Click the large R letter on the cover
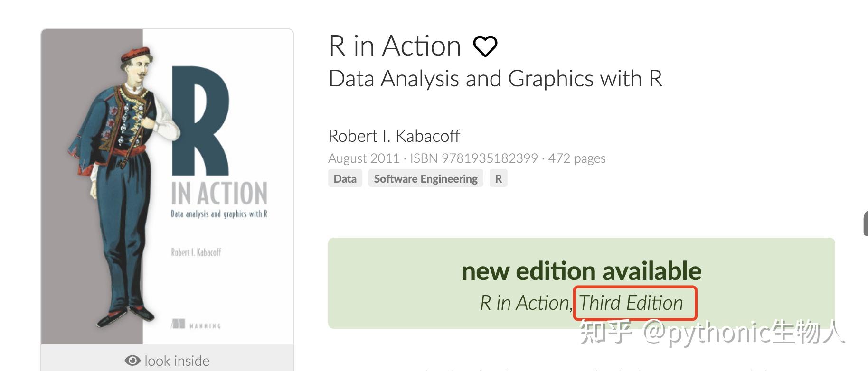The width and height of the screenshot is (868, 371). (x=199, y=121)
